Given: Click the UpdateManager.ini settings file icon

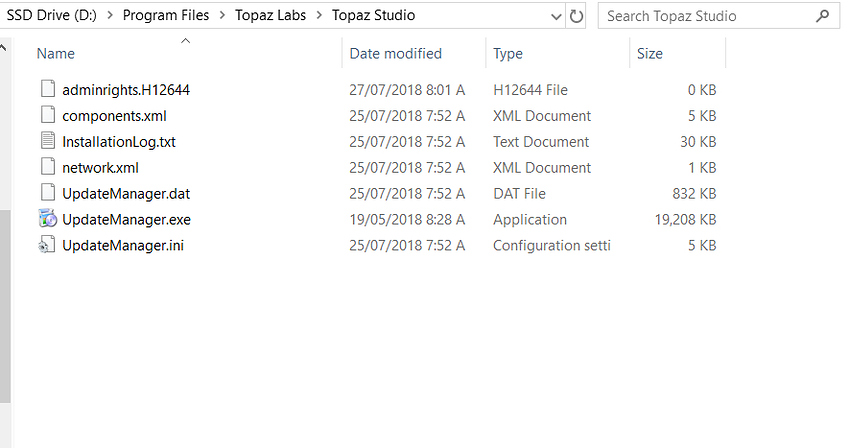Looking at the screenshot, I should [48, 245].
